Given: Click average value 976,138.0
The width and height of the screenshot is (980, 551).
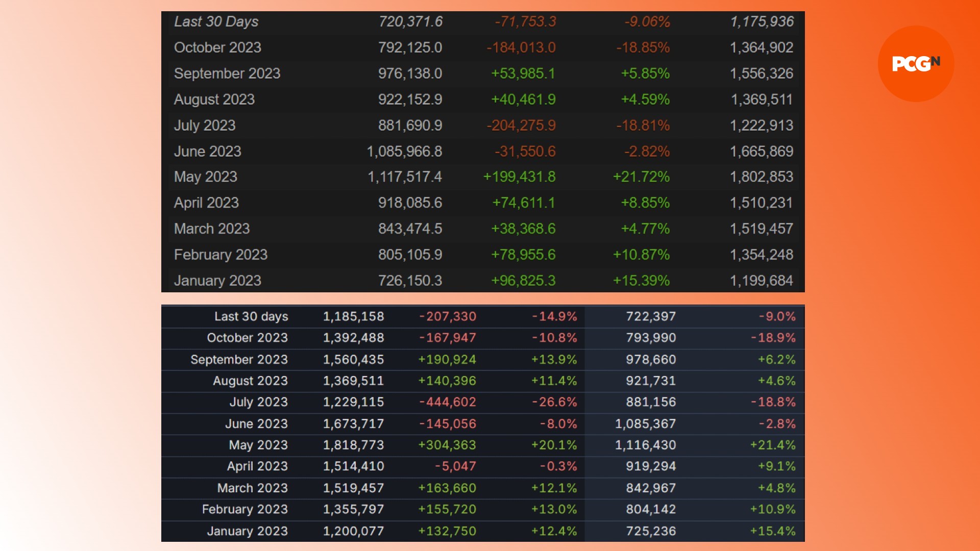Looking at the screenshot, I should 410,73.
